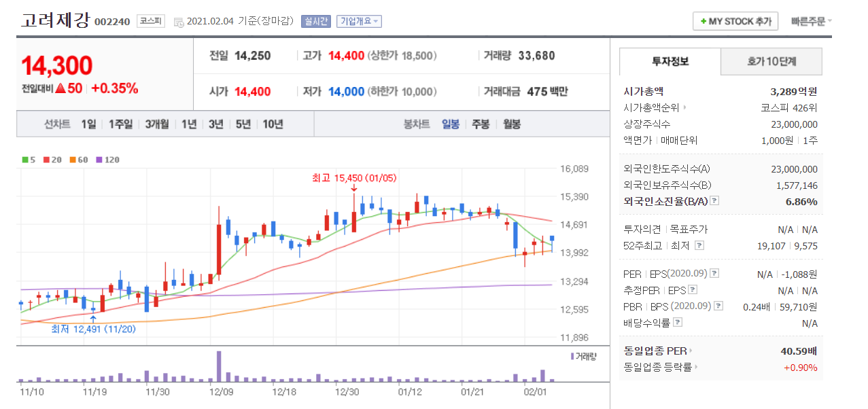The height and width of the screenshot is (409, 868).
Task: Select the 5년 line chart range
Action: pos(243,124)
